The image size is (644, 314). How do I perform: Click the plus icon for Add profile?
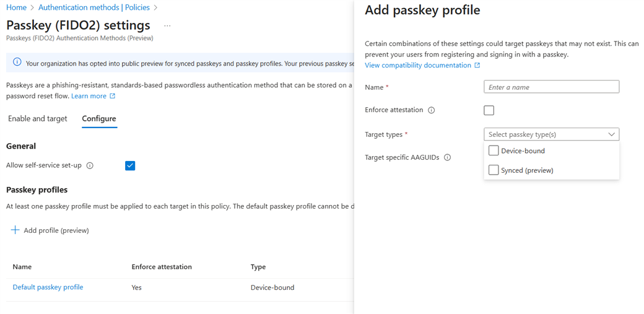pyautogui.click(x=15, y=230)
